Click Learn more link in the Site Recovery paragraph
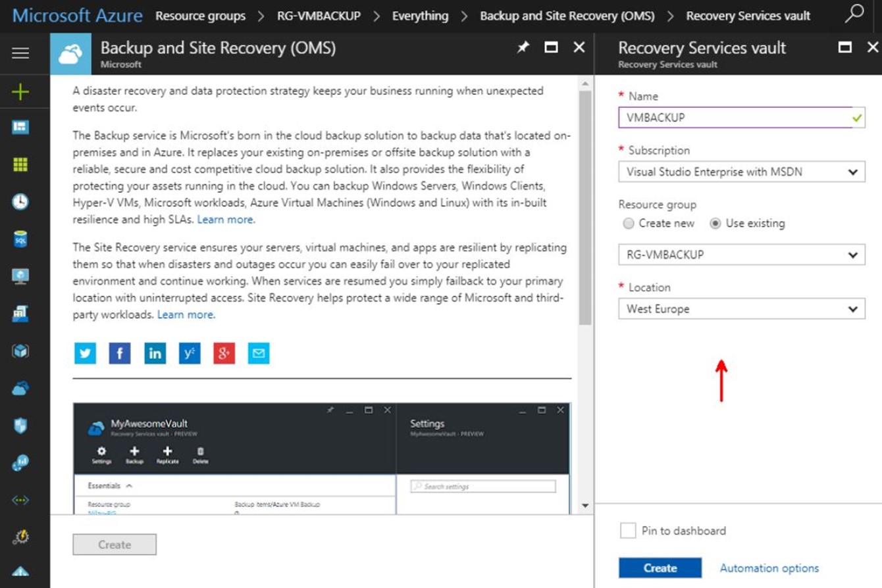 [x=186, y=315]
